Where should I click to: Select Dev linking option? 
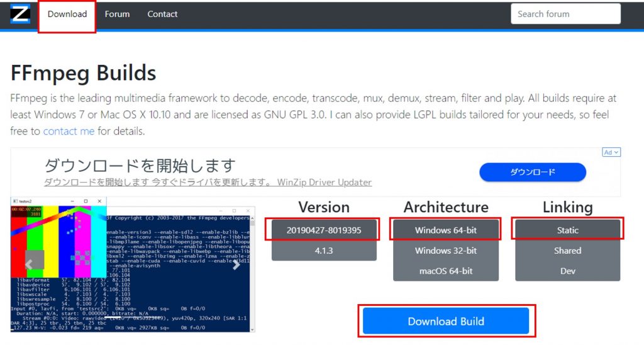(x=567, y=271)
